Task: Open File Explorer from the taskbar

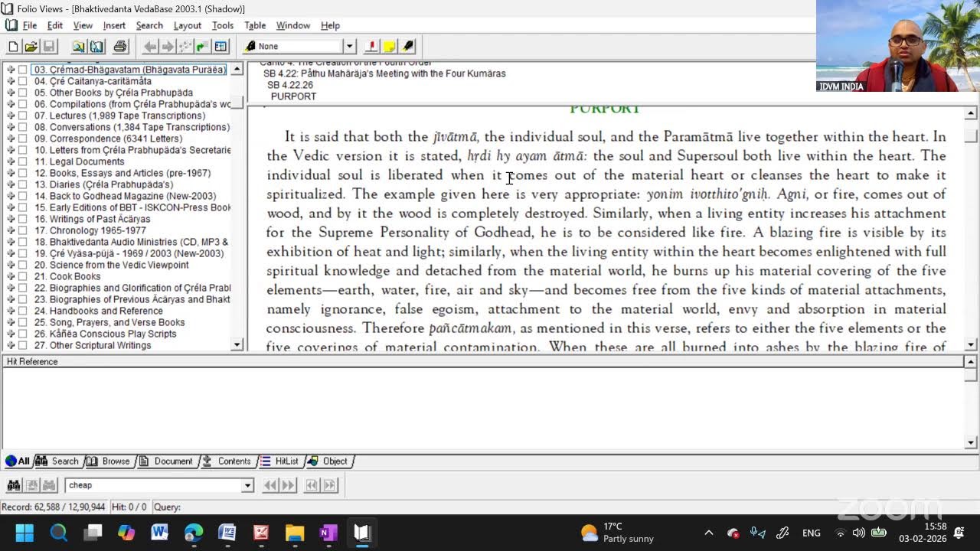Action: coord(295,532)
